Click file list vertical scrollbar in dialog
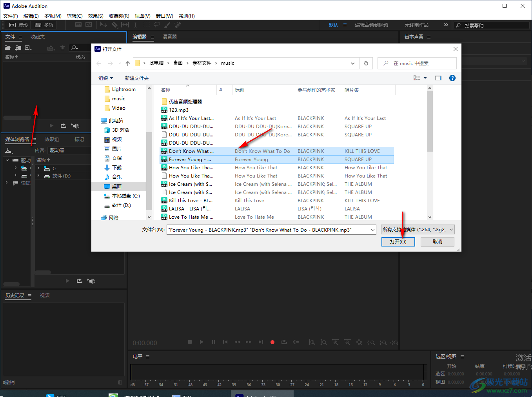 (x=430, y=121)
